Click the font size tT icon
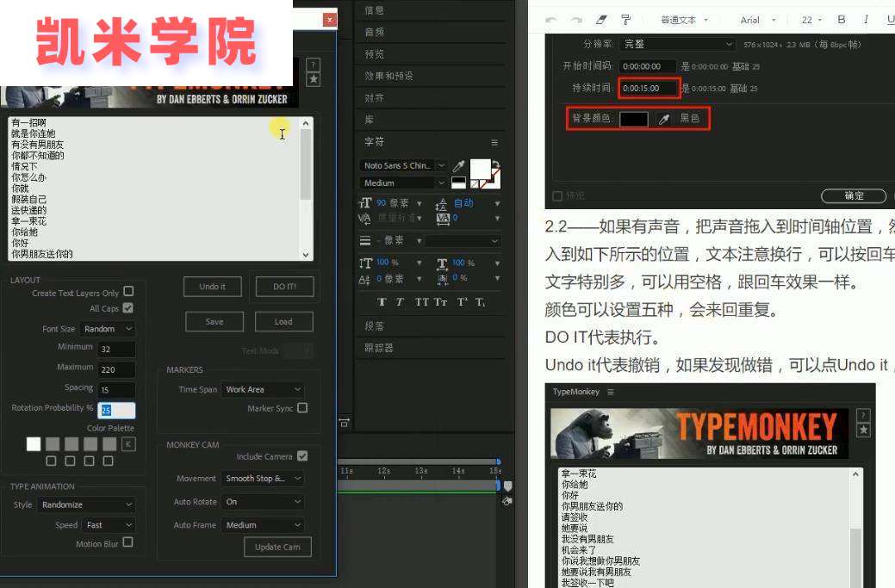Image resolution: width=895 pixels, height=588 pixels. click(364, 203)
